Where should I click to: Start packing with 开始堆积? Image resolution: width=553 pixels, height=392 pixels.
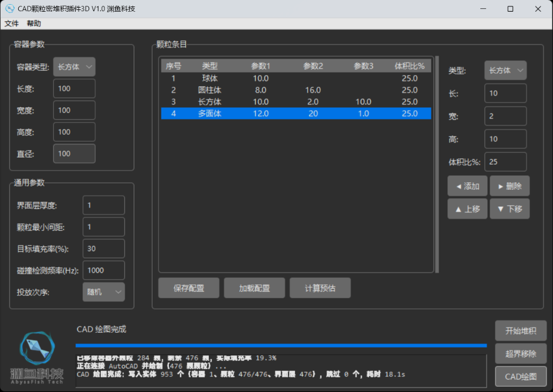click(x=521, y=330)
